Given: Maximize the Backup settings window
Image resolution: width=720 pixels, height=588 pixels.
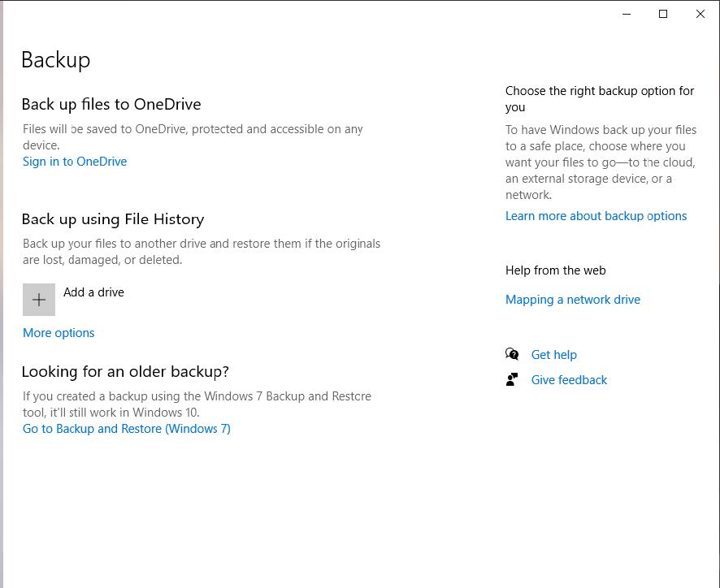Looking at the screenshot, I should coord(663,14).
